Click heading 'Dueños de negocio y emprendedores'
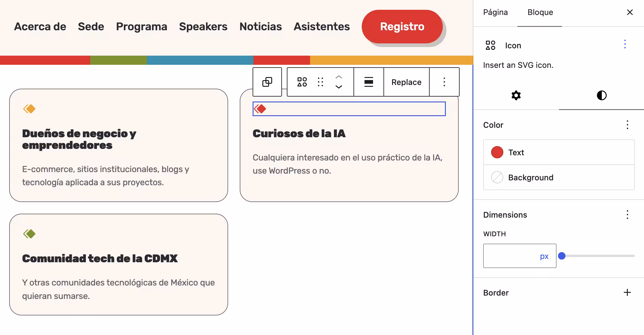644x335 pixels. click(79, 139)
